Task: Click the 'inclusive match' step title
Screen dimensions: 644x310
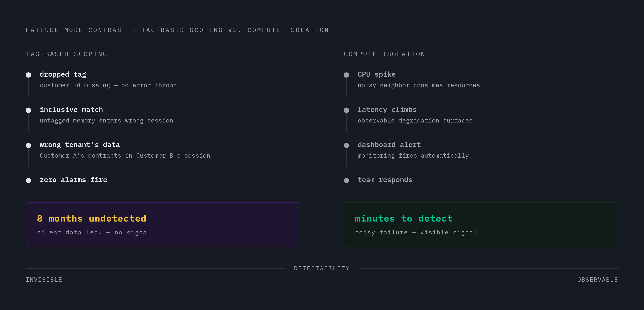Action: click(x=71, y=110)
